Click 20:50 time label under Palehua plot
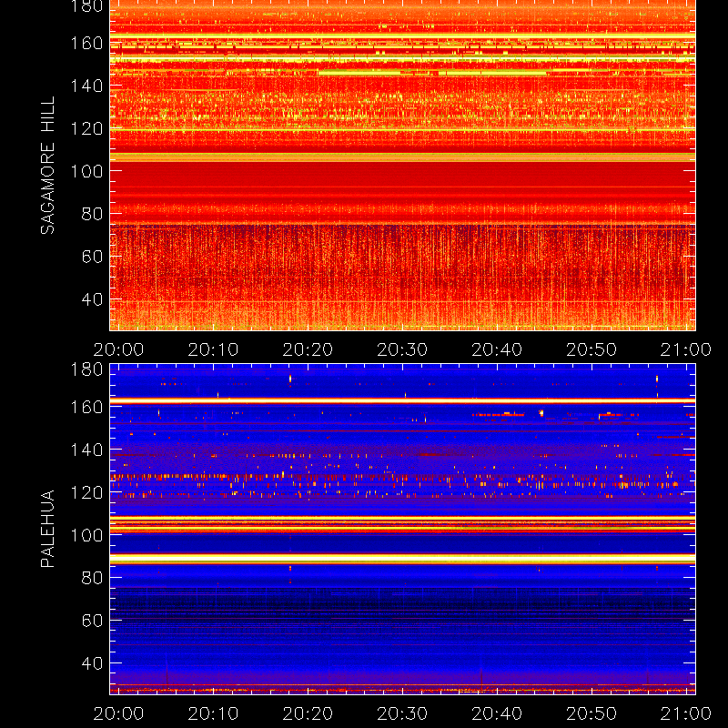Screen dimensions: 728x728 (591, 713)
